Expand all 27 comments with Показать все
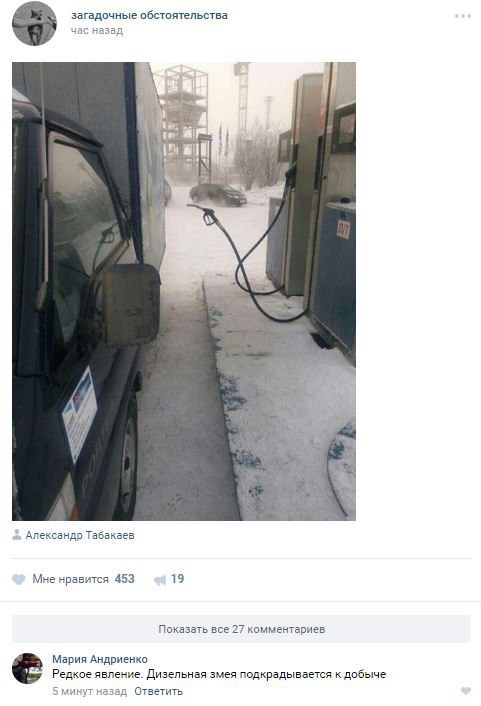 (x=241, y=629)
